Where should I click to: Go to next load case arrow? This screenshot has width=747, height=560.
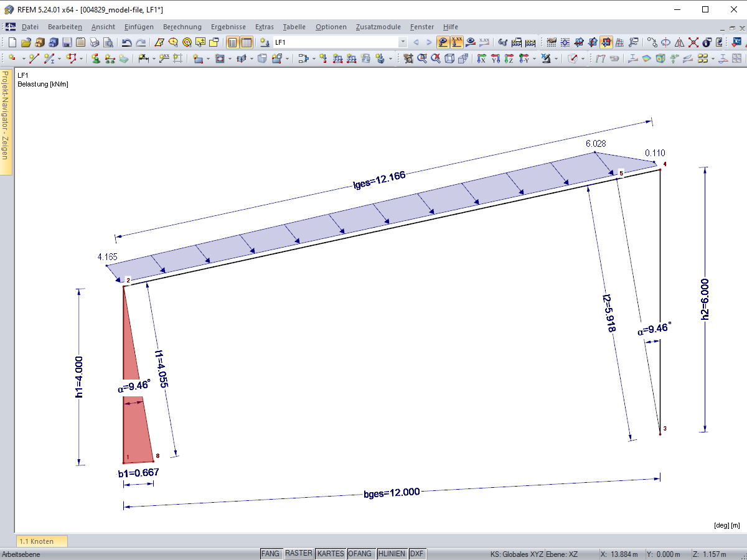[x=429, y=42]
